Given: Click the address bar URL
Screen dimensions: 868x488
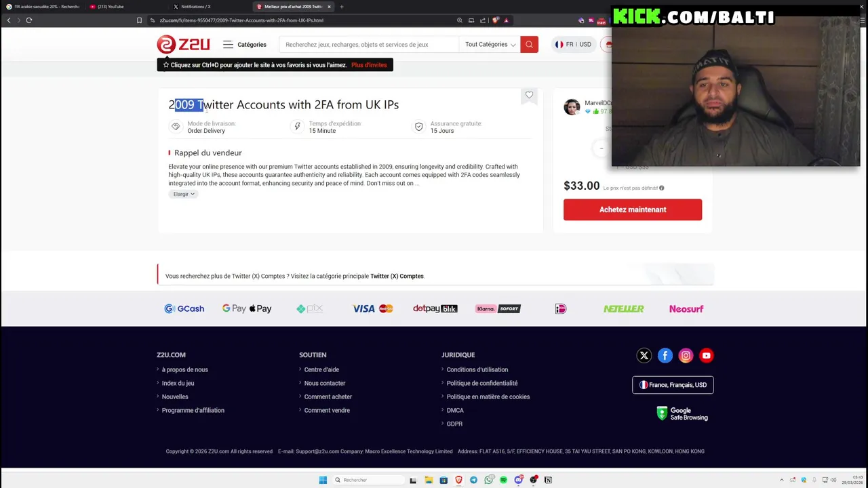Looking at the screenshot, I should pyautogui.click(x=241, y=20).
